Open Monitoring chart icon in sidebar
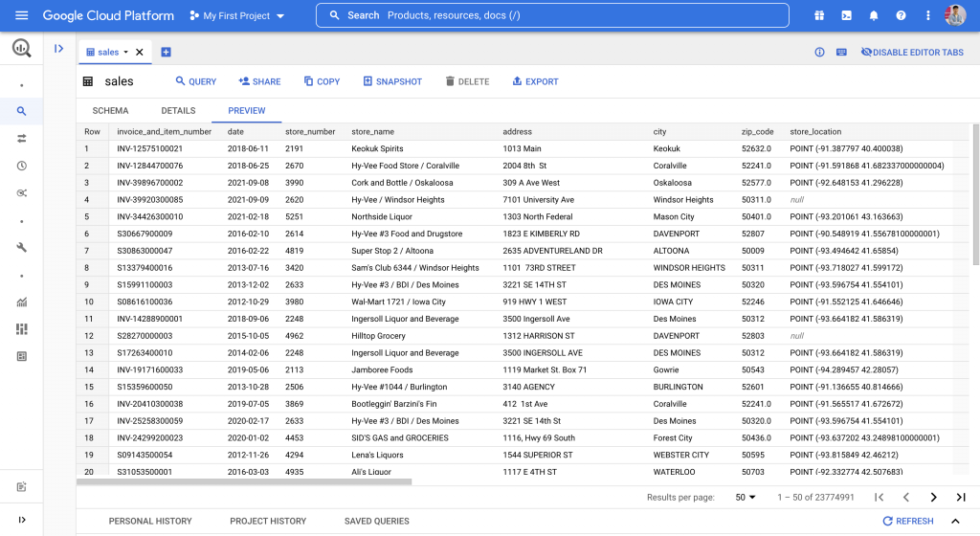The height and width of the screenshot is (536, 980). 21,302
